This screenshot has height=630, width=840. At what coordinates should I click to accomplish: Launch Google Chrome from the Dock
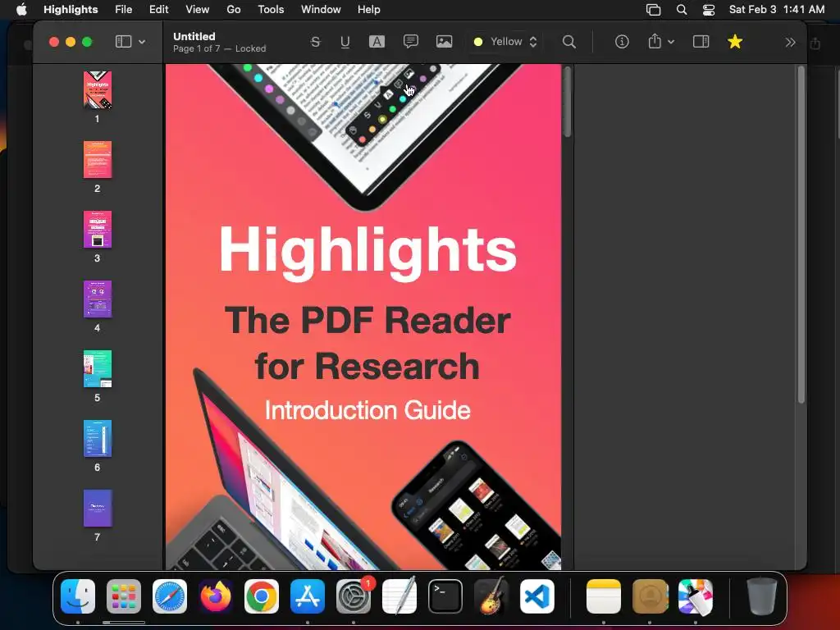click(262, 596)
